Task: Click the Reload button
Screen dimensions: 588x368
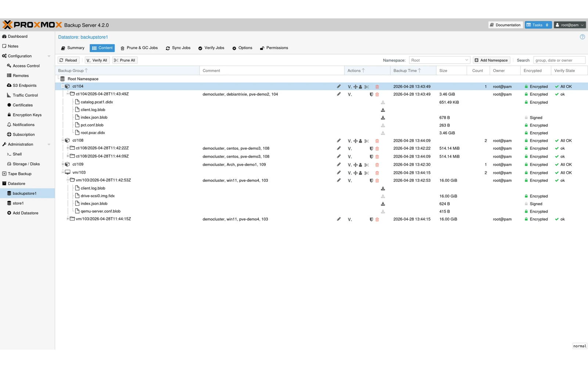Action: tap(68, 60)
